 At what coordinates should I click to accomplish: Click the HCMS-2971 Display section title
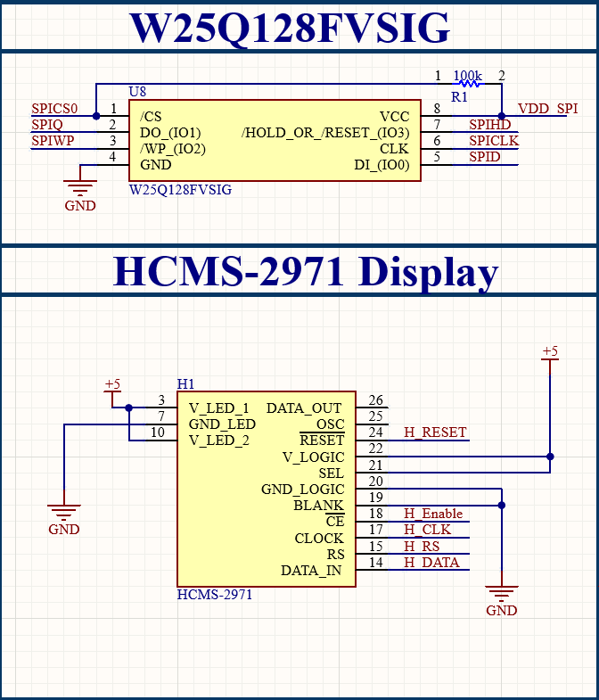click(306, 272)
